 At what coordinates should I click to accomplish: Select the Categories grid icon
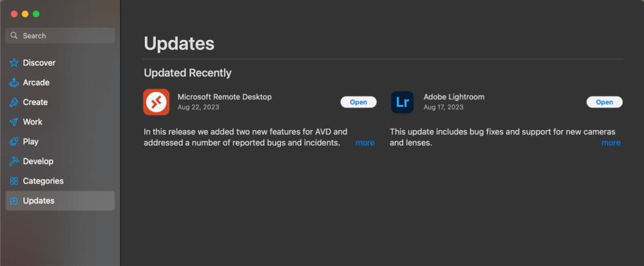[14, 181]
